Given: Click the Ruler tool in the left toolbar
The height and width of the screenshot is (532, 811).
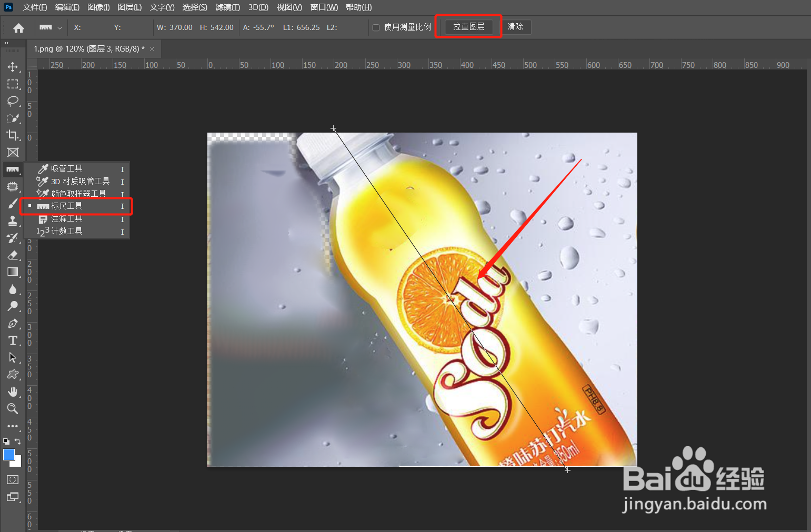Looking at the screenshot, I should pyautogui.click(x=13, y=169).
